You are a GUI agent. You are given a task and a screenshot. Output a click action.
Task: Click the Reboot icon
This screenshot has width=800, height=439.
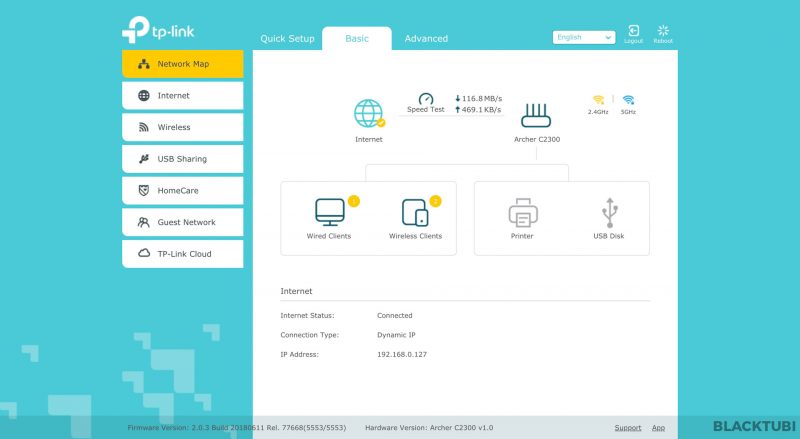pos(663,31)
